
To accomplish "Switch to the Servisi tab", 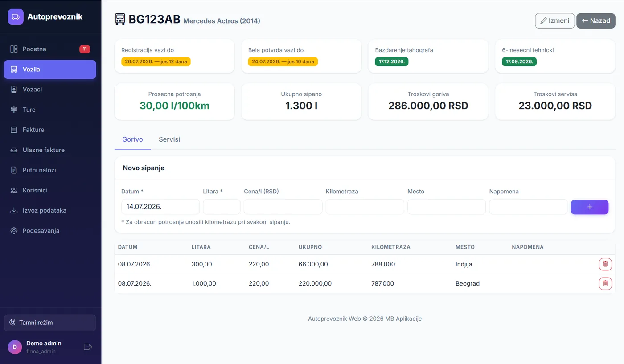I will [x=169, y=139].
